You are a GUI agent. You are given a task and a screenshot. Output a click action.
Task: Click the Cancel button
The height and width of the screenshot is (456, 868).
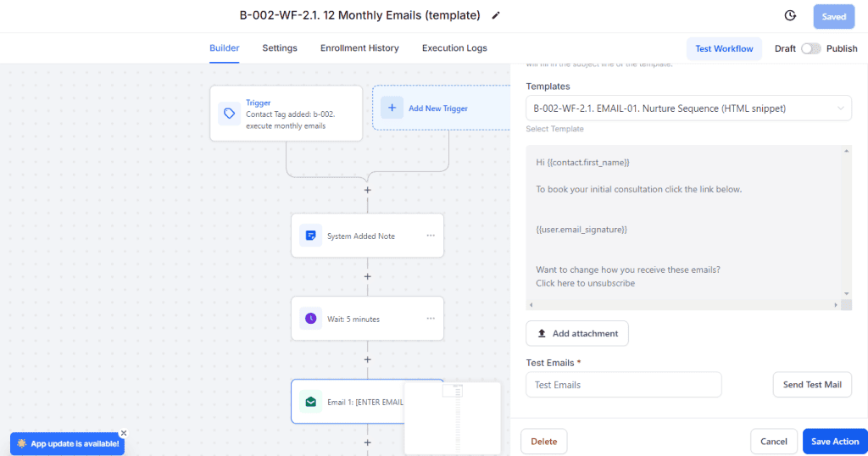pos(773,441)
